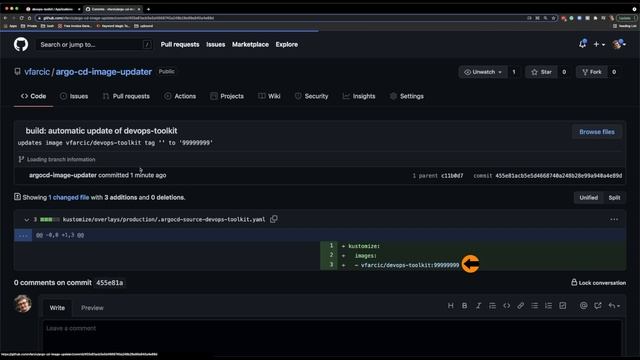
Task: Insert a bulleted list in the comment
Action: click(534, 306)
